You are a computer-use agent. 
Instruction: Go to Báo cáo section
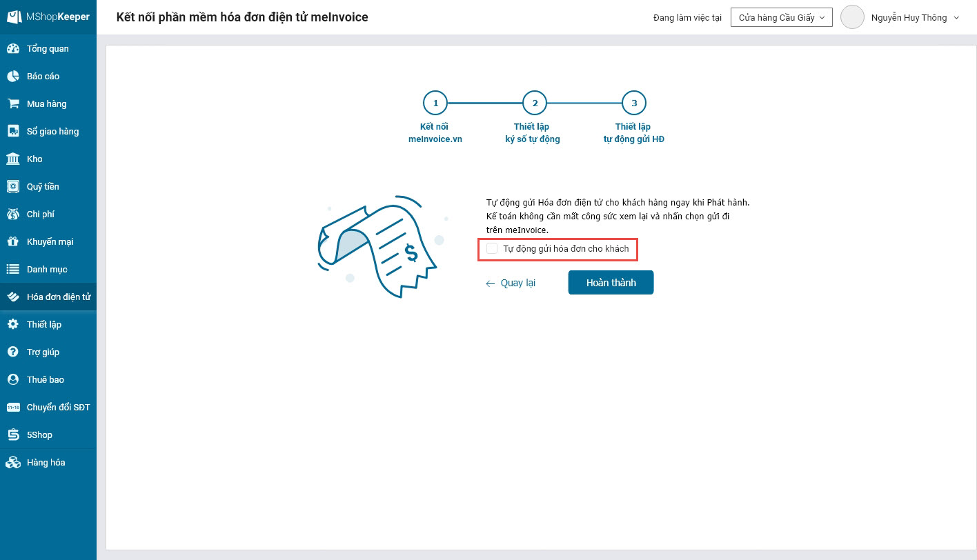click(48, 77)
